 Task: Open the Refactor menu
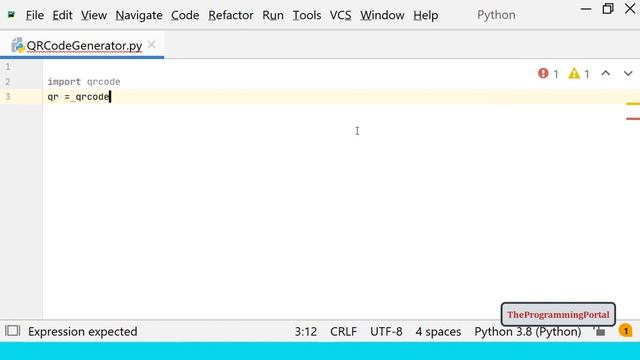tap(231, 15)
